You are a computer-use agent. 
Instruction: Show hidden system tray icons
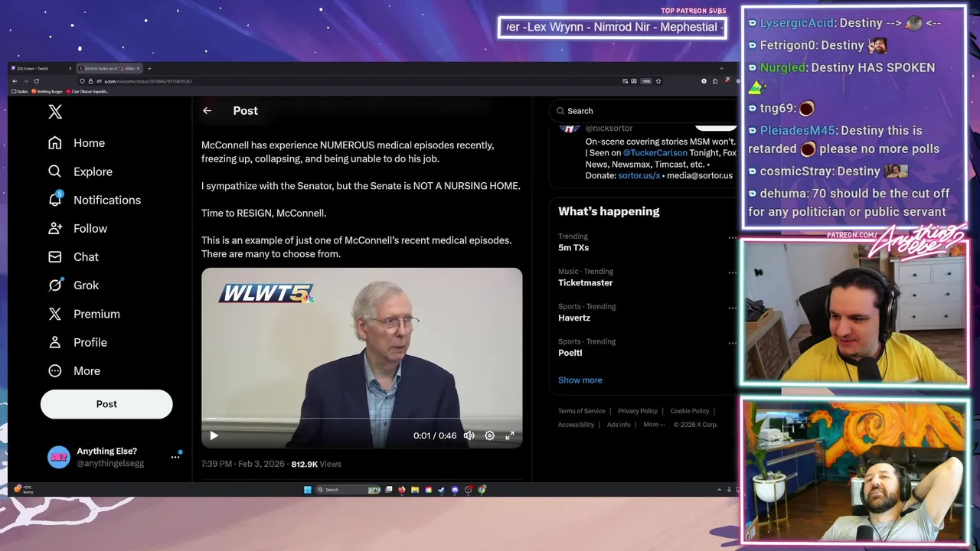click(x=719, y=490)
